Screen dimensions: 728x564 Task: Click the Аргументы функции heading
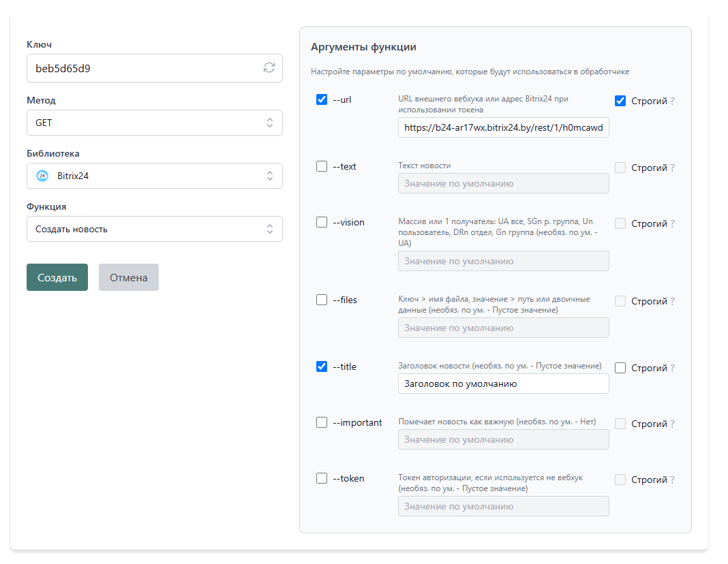(x=363, y=47)
